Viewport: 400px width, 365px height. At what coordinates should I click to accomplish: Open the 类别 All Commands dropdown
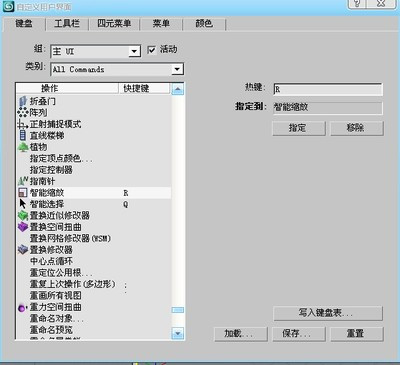[x=177, y=69]
